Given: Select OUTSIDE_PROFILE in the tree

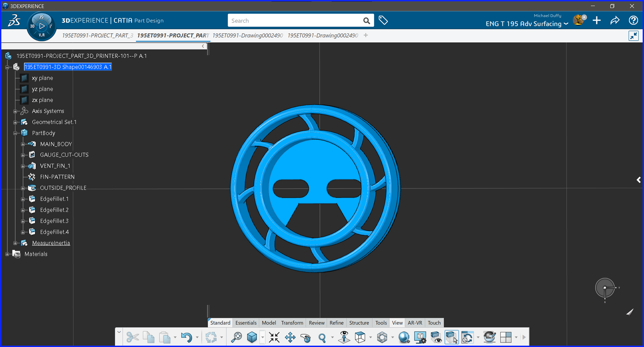Looking at the screenshot, I should pos(63,188).
